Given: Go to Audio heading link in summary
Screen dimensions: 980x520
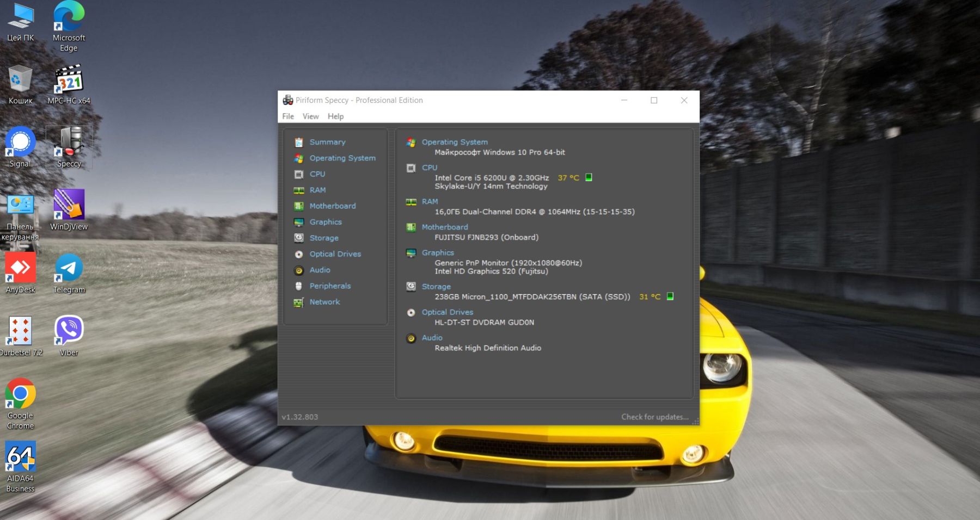Looking at the screenshot, I should pyautogui.click(x=432, y=337).
